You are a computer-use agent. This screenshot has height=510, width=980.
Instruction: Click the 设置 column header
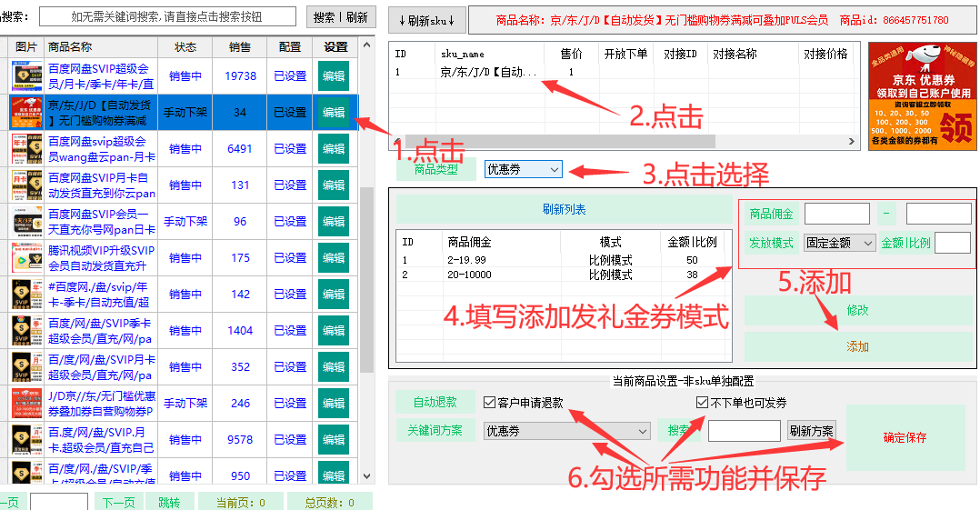point(335,47)
